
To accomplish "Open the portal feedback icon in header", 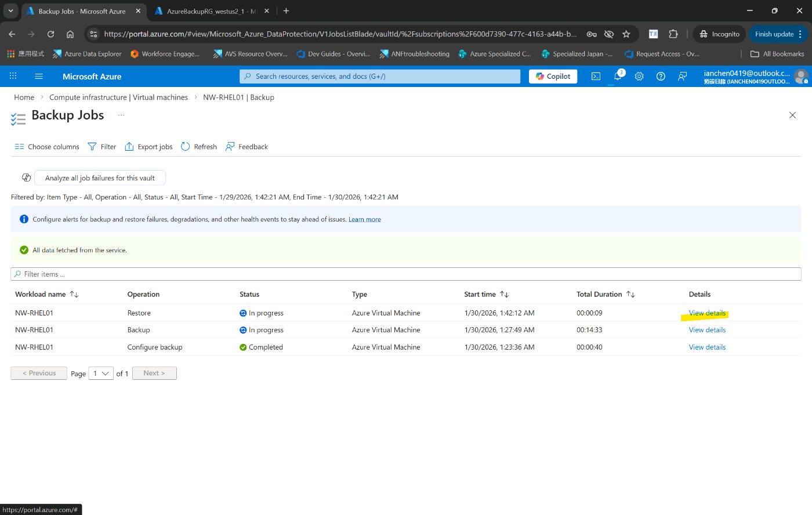I will [x=683, y=76].
